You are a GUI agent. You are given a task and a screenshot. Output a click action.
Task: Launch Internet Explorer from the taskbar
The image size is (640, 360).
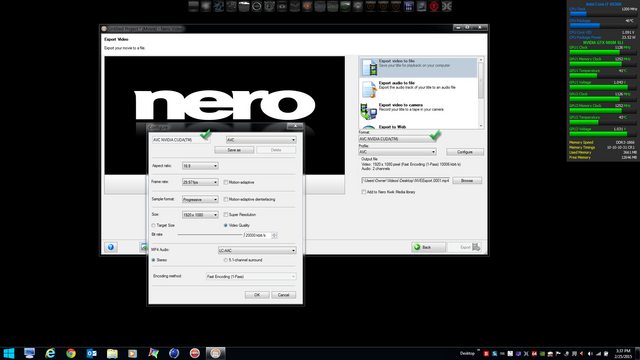(50, 353)
